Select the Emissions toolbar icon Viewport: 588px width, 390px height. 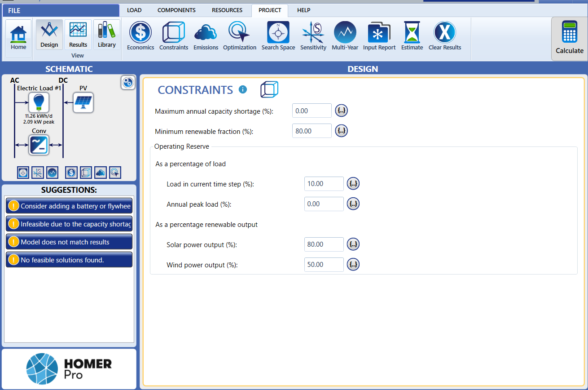click(x=206, y=36)
